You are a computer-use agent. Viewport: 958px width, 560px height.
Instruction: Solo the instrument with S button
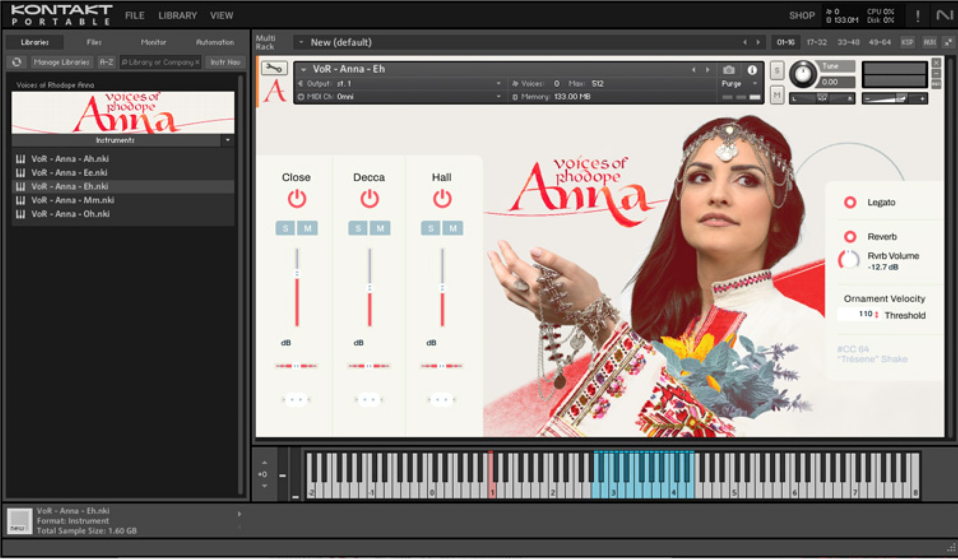click(777, 71)
